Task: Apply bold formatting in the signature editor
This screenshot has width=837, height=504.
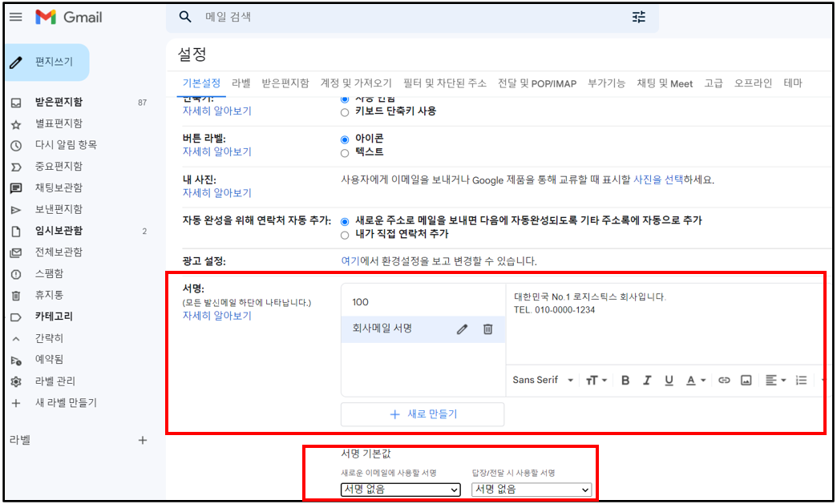Action: [x=625, y=380]
